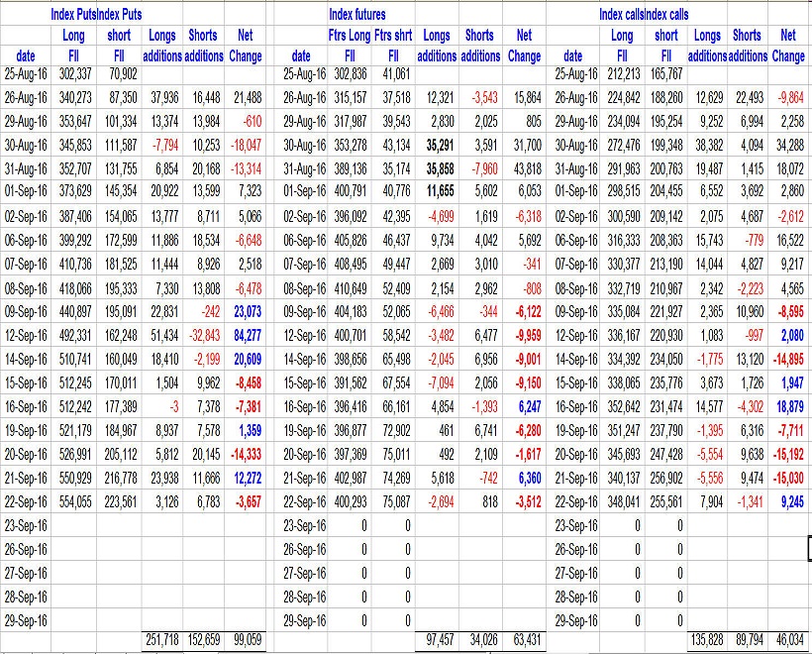812x654 pixels.
Task: Select Index futures net change 43,818 cell
Action: click(524, 167)
